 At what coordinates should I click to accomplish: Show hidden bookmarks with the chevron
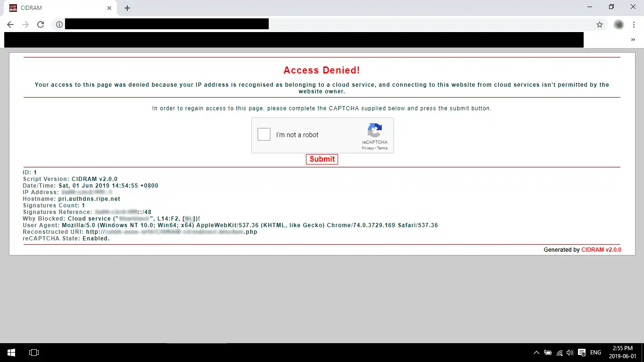coord(633,40)
